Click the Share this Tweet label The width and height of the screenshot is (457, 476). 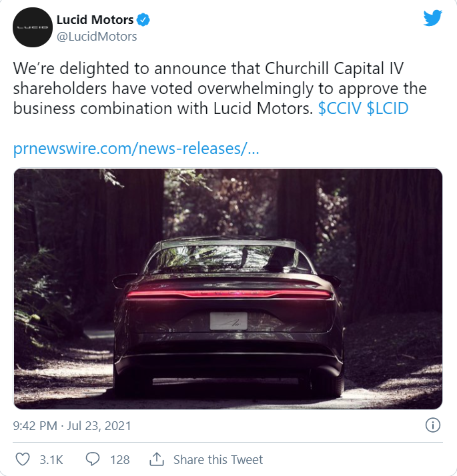pos(218,459)
